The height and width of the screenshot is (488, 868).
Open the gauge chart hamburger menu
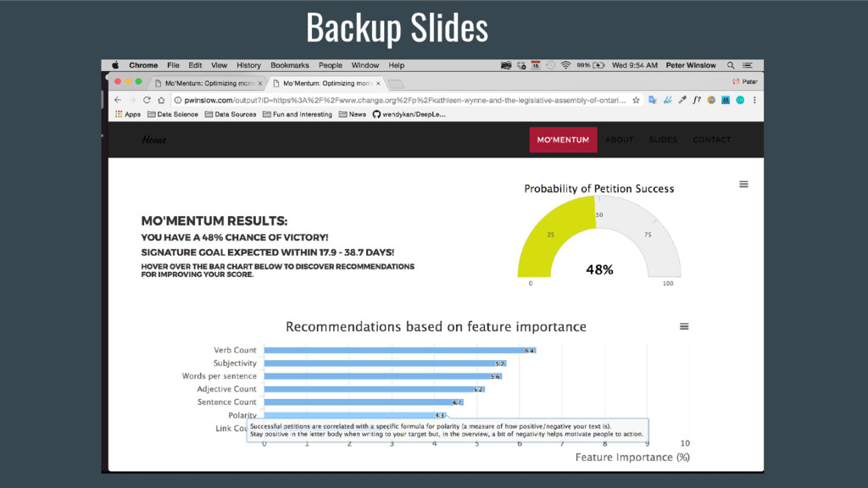[743, 184]
